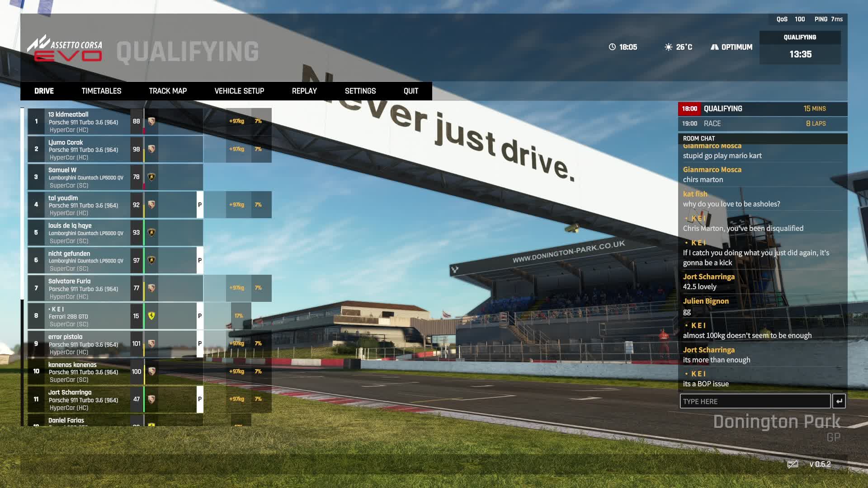Select the 18:00 Qualifying session row
This screenshot has width=868, height=488.
(x=762, y=109)
